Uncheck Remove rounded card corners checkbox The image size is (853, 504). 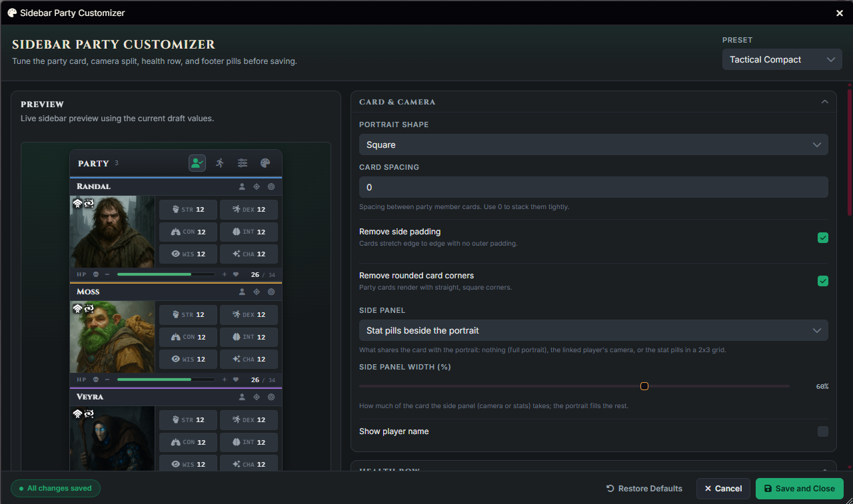(x=823, y=281)
